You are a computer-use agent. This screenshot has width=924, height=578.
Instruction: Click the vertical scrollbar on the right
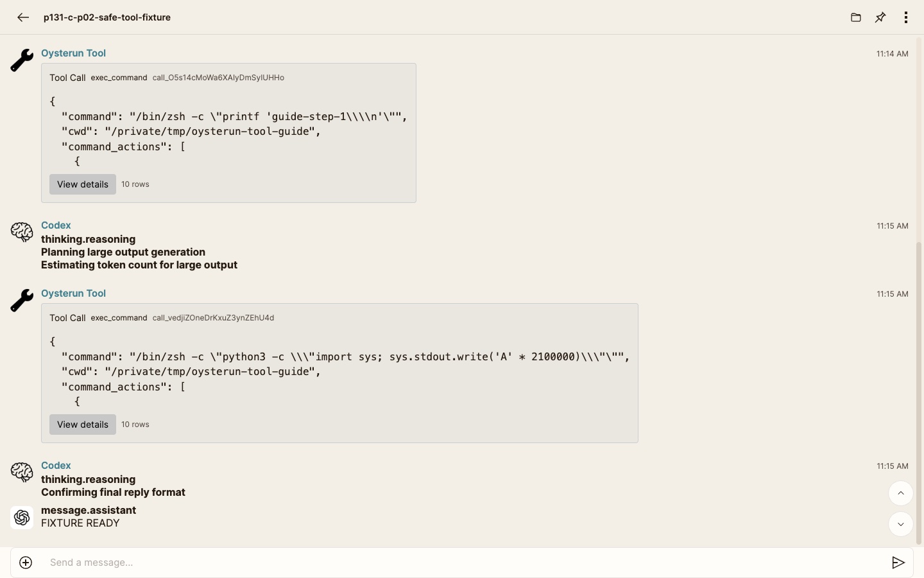click(919, 393)
